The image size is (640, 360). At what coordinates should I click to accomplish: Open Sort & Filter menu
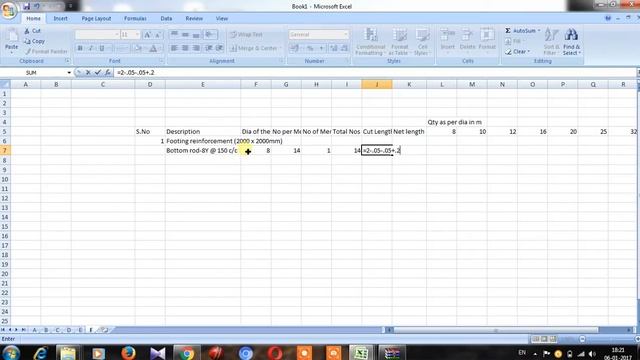pos(551,42)
